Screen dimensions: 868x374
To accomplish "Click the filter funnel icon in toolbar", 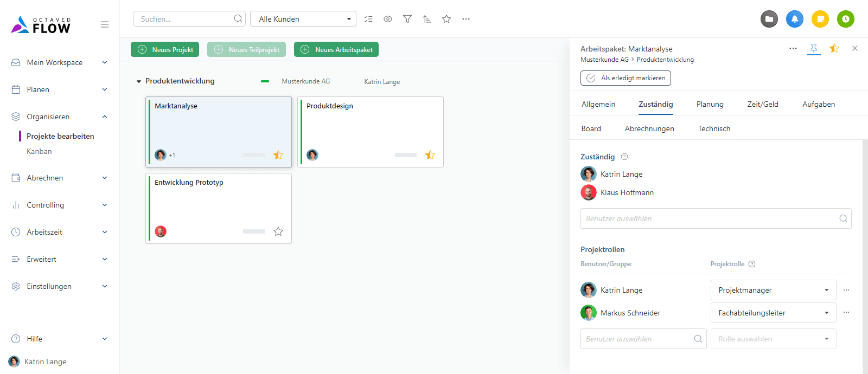I will (x=407, y=19).
